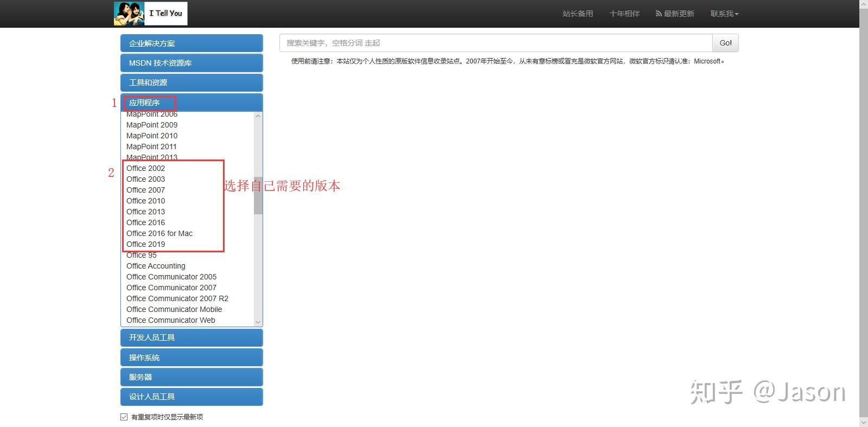The height and width of the screenshot is (427, 868).
Task: Expand the 设计人员工具 category panel
Action: coord(192,397)
